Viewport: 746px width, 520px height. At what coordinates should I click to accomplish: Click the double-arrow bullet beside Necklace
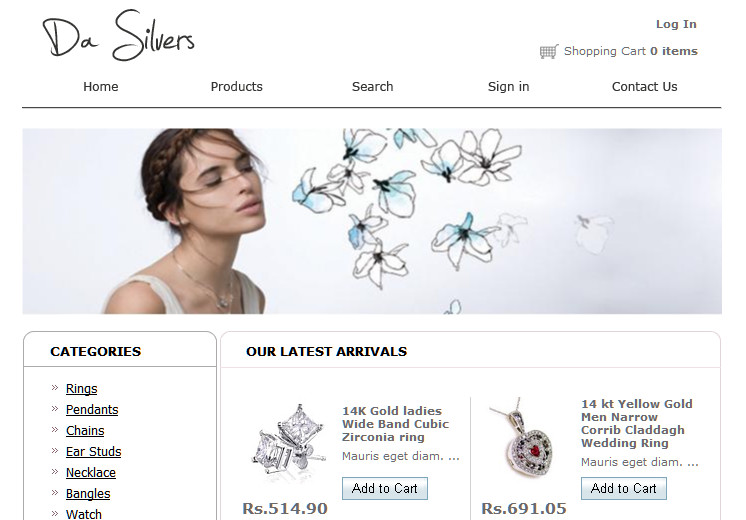pyautogui.click(x=55, y=471)
